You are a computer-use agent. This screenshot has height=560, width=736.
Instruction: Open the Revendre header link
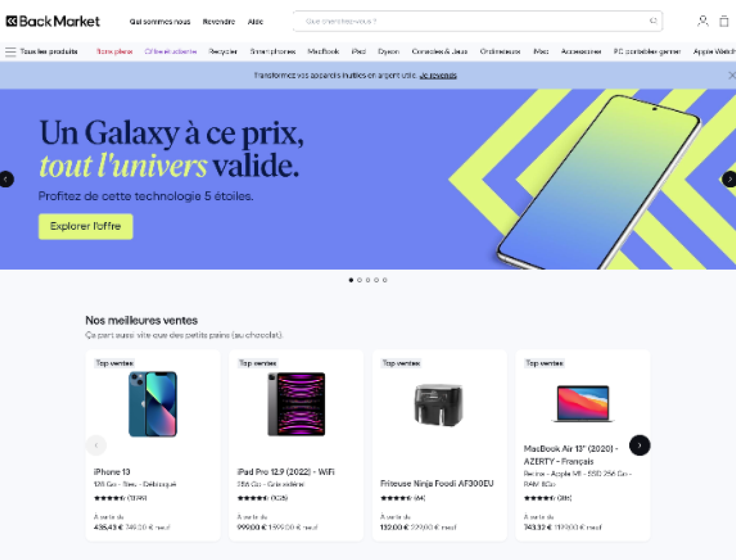[x=219, y=22]
